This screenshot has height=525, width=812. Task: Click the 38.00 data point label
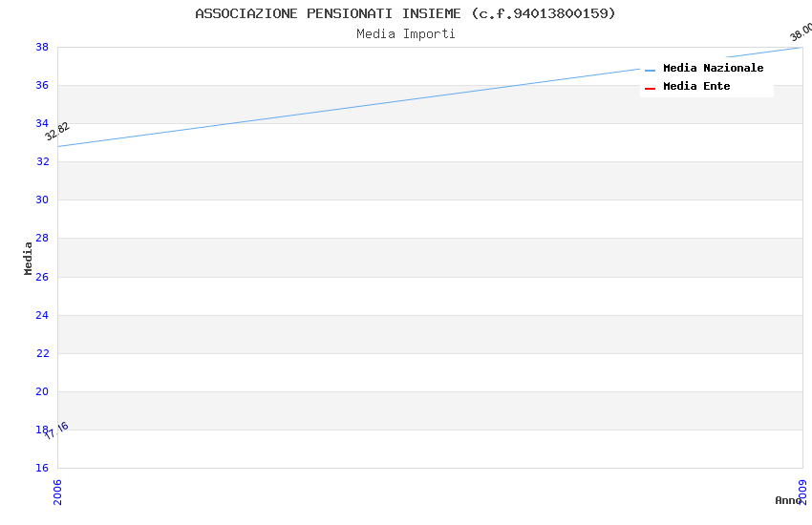[801, 31]
